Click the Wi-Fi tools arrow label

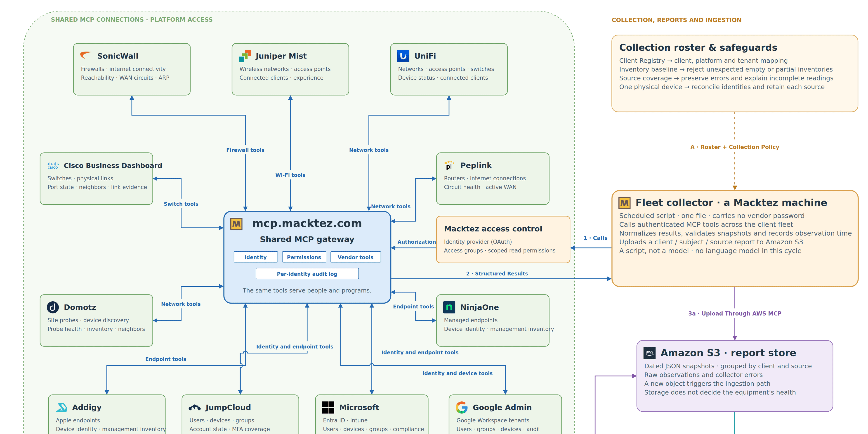(290, 175)
